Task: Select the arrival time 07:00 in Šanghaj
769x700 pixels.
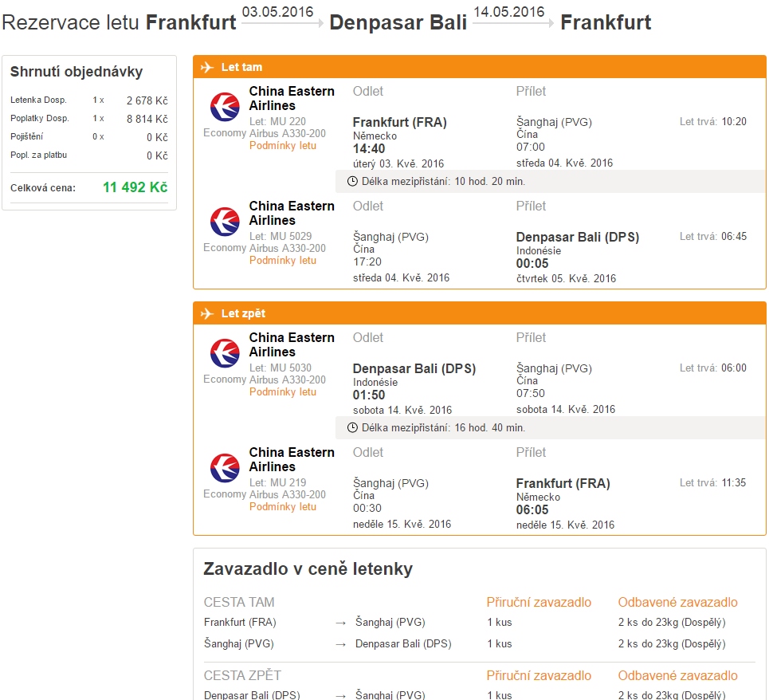Action: pos(531,147)
